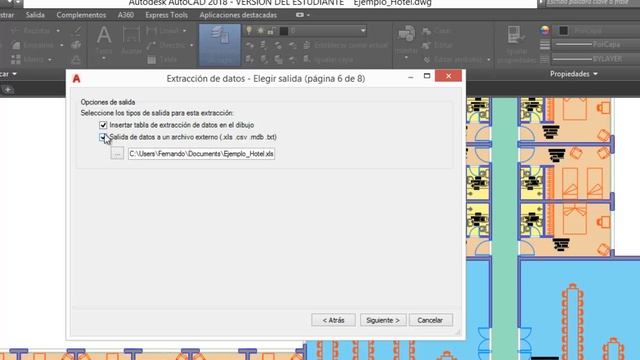Viewport: 640px width, 360px height.
Task: Open the Recortar dropdown arrow
Action: [58, 31]
